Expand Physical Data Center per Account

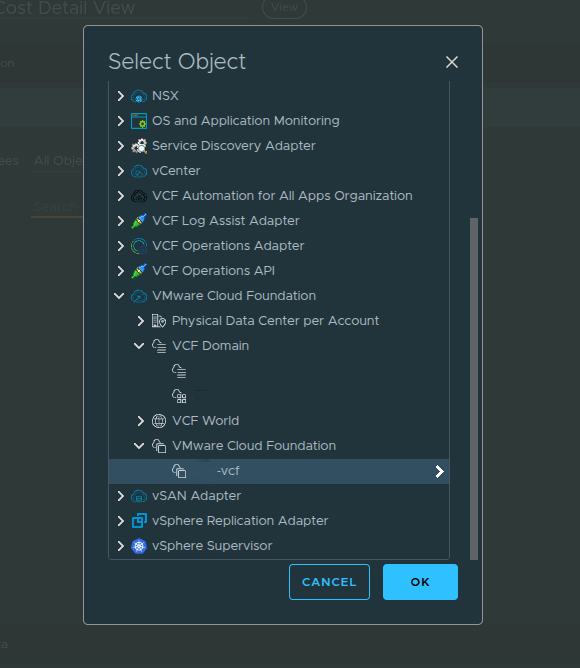pos(140,321)
